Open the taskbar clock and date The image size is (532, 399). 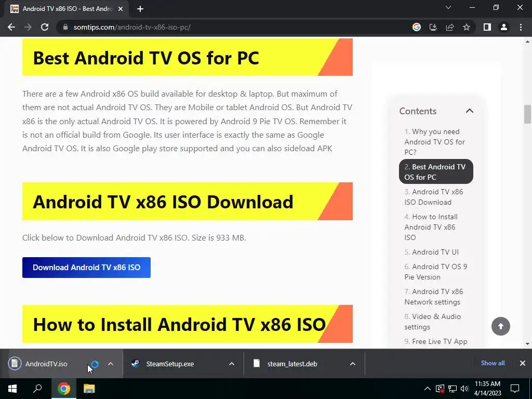pos(487,389)
